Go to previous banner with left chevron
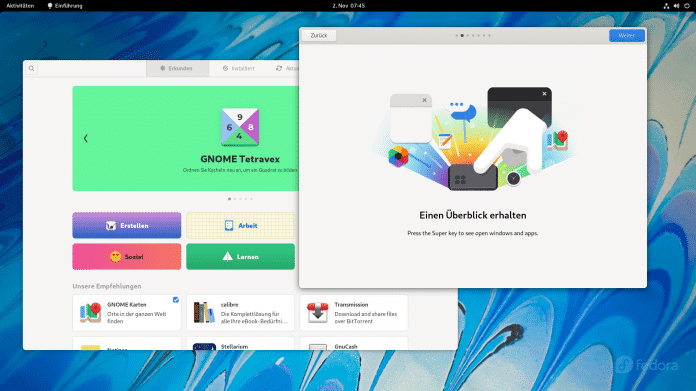 86,138
